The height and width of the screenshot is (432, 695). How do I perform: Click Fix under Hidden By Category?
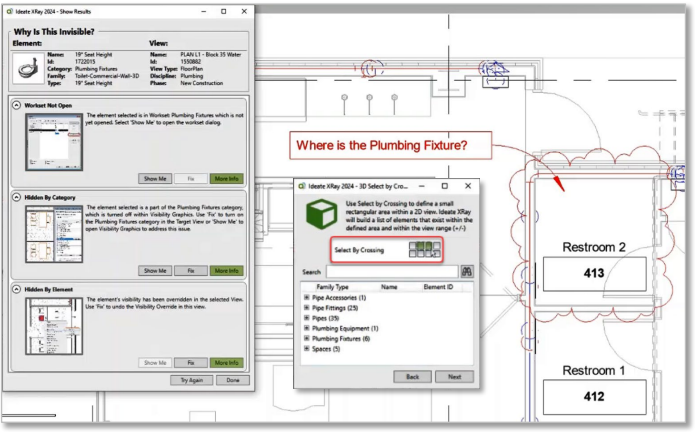[191, 271]
